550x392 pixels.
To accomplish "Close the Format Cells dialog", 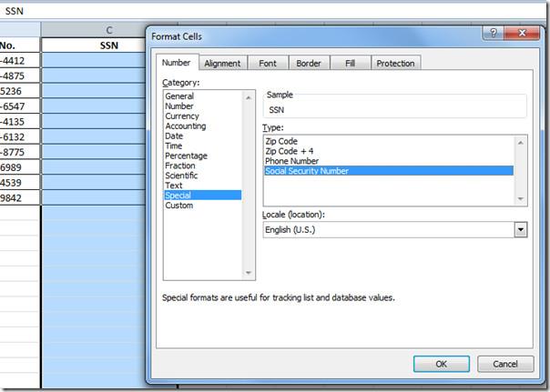I will point(521,35).
